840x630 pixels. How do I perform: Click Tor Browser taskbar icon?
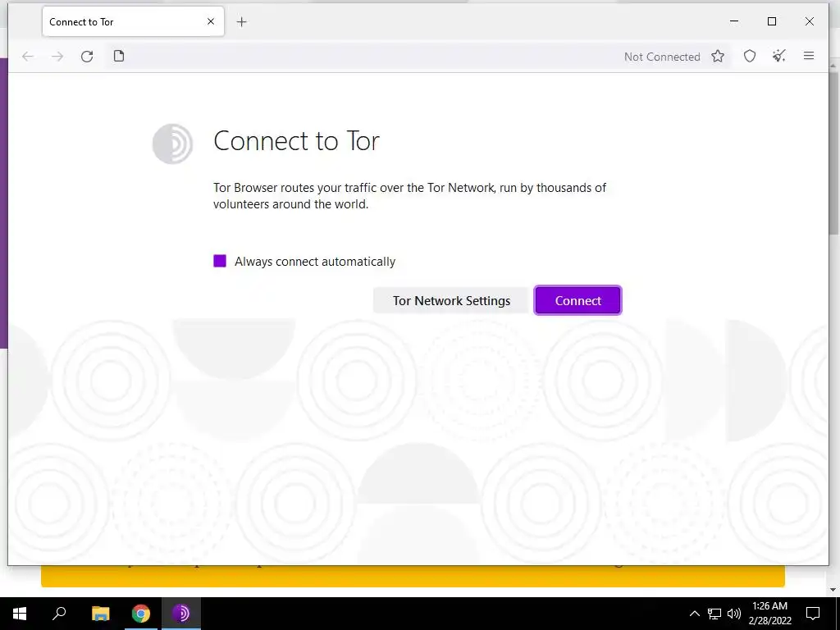click(181, 614)
